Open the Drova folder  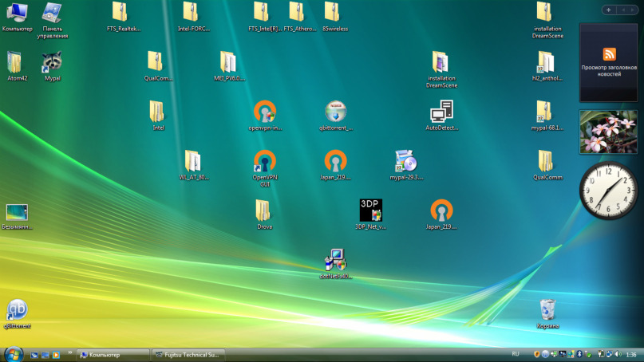tap(264, 211)
